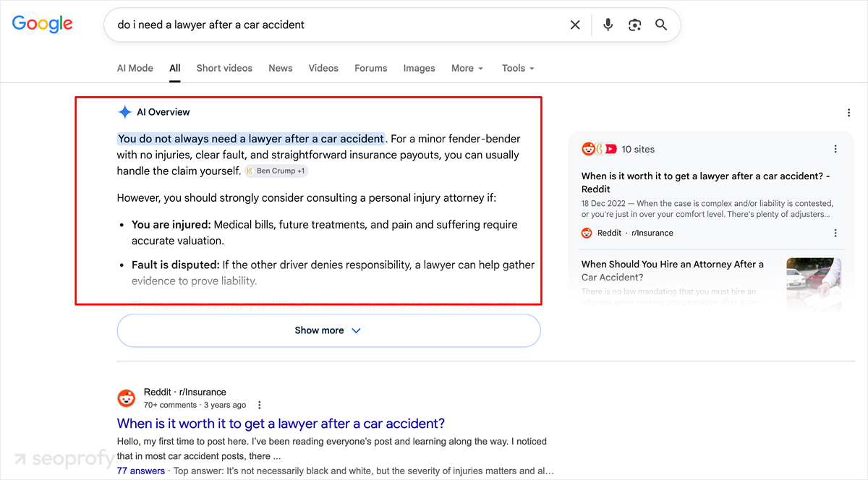The height and width of the screenshot is (480, 868).
Task: Click the Reddit icon in the sources card
Action: (587, 233)
